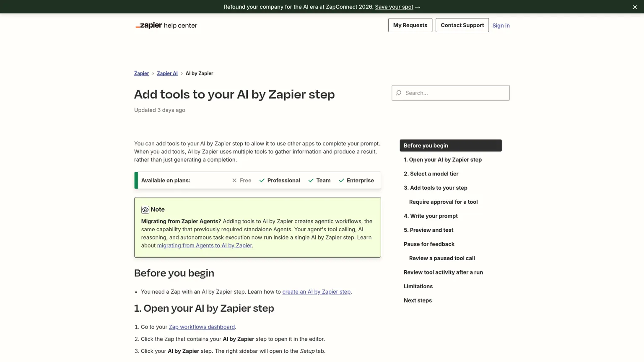Jump to Open your AI by Zapier step
This screenshot has height=362, width=644.
443,160
